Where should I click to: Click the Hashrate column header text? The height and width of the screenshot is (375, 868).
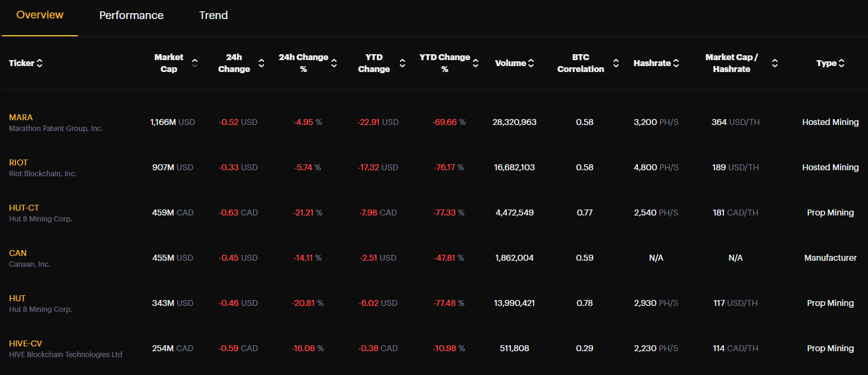pos(652,63)
